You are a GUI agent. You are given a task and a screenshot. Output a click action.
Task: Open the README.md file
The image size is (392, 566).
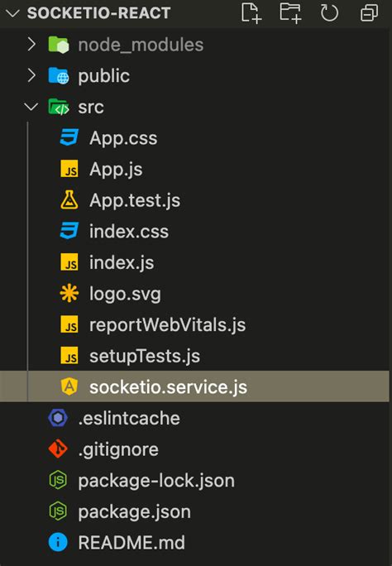(x=131, y=543)
